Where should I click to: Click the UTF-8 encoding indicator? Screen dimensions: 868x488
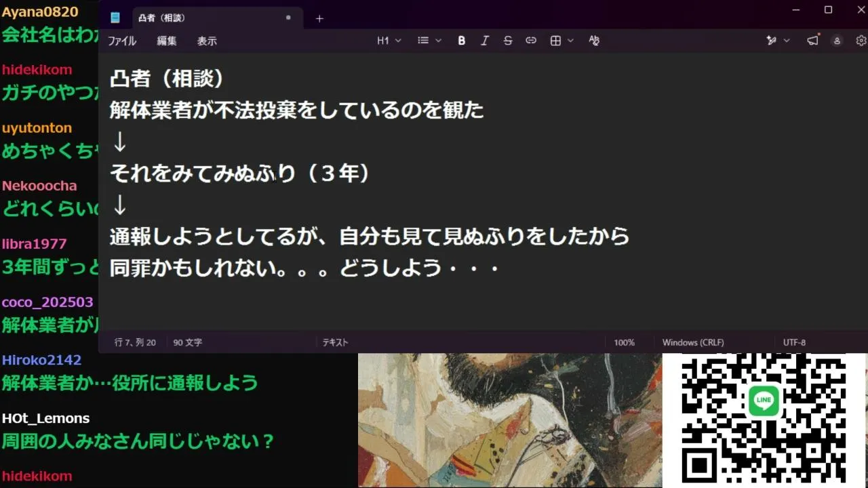coord(794,342)
